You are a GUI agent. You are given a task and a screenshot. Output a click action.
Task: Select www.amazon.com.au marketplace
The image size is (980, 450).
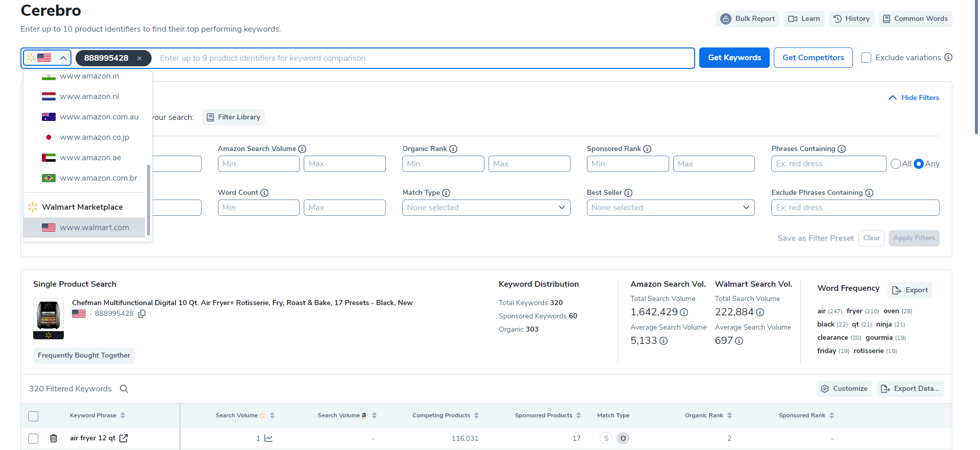coord(84,117)
